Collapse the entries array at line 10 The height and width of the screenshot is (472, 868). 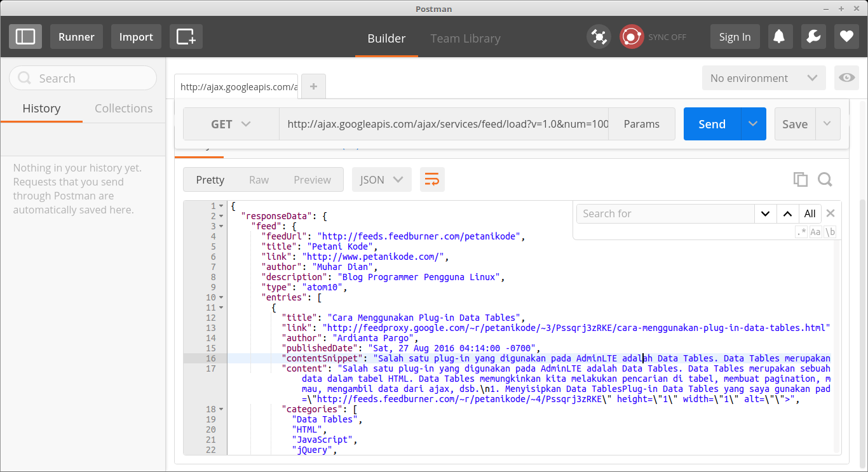[x=220, y=297]
